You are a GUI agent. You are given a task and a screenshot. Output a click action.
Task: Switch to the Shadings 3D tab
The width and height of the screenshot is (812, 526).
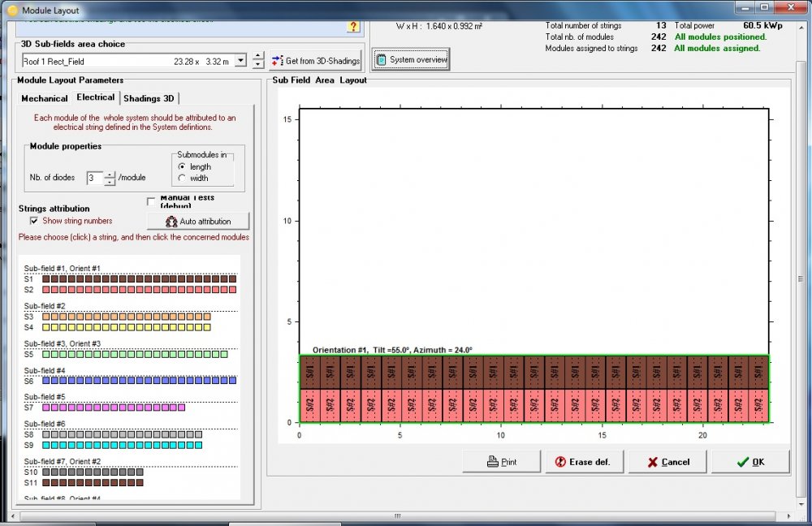149,98
